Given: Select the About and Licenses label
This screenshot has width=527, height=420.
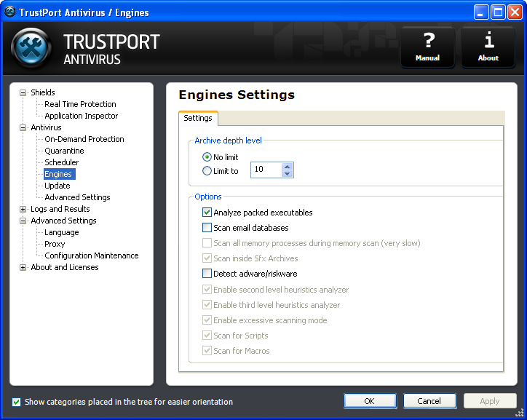Looking at the screenshot, I should pos(65,267).
